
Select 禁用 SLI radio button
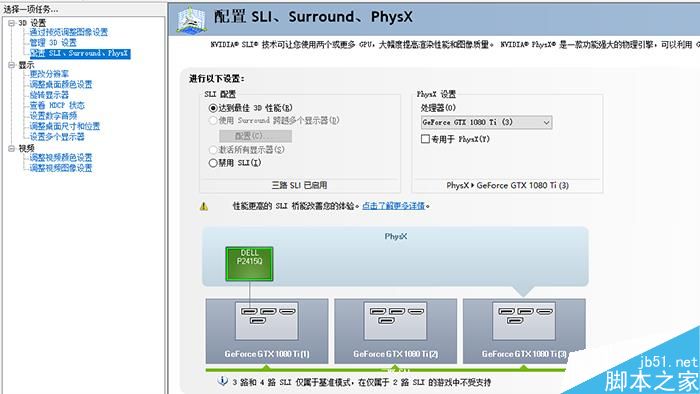pyautogui.click(x=213, y=163)
